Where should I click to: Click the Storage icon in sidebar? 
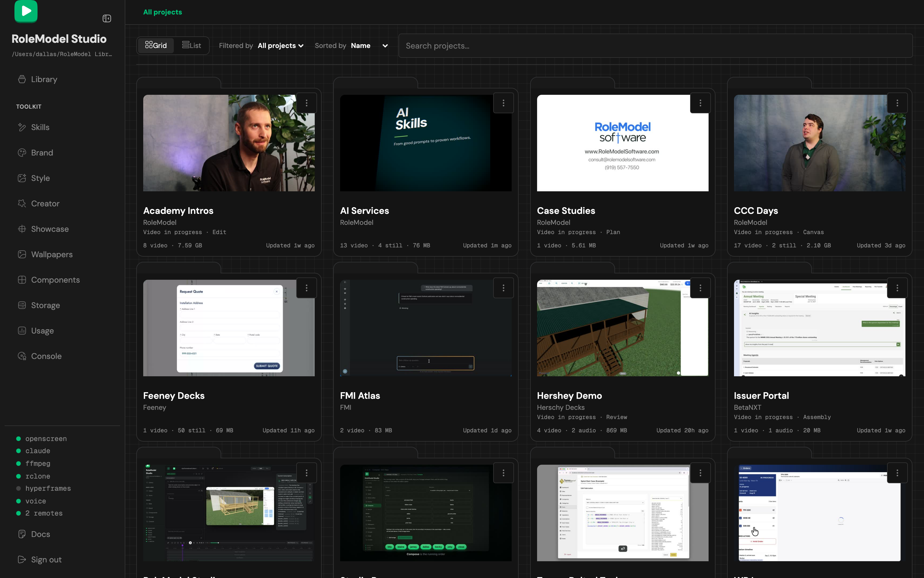22,305
